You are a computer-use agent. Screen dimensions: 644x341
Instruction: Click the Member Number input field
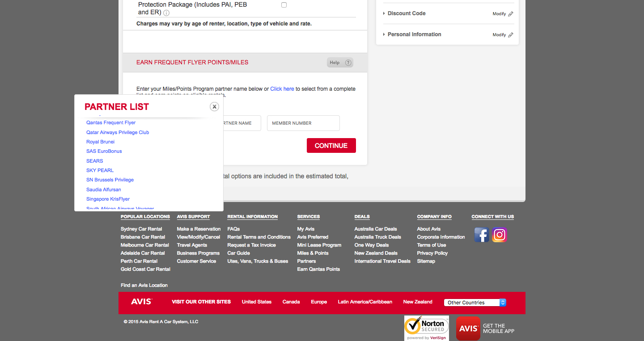303,123
